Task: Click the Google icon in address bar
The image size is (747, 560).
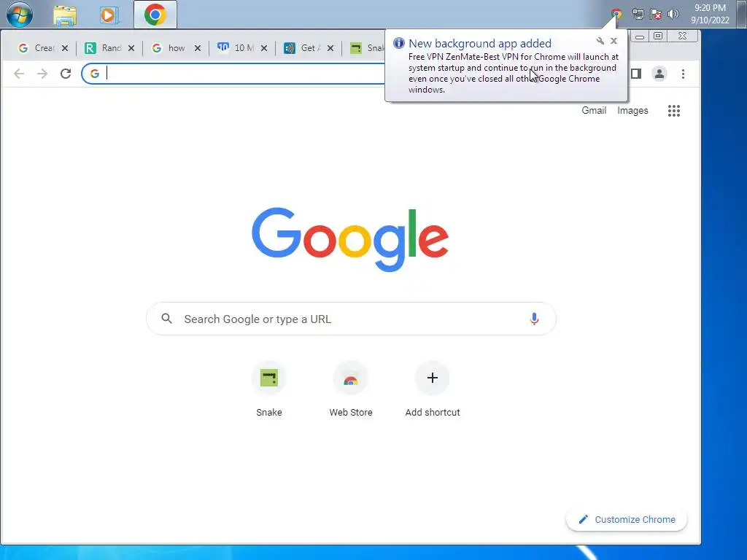Action: (95, 74)
